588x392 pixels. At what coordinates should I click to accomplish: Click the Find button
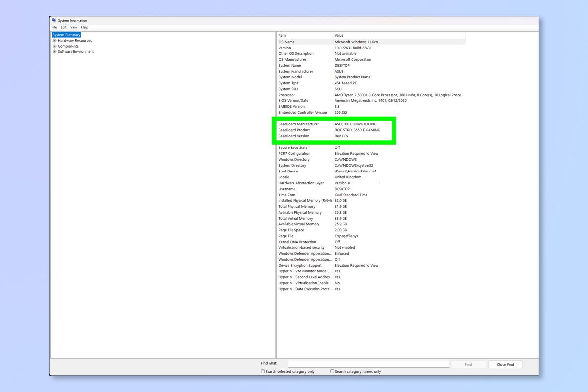point(468,364)
